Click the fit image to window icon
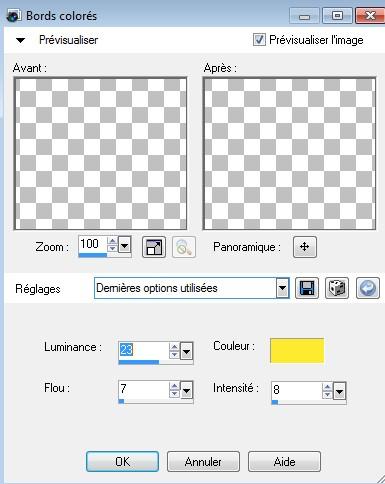The image size is (385, 484). (154, 247)
